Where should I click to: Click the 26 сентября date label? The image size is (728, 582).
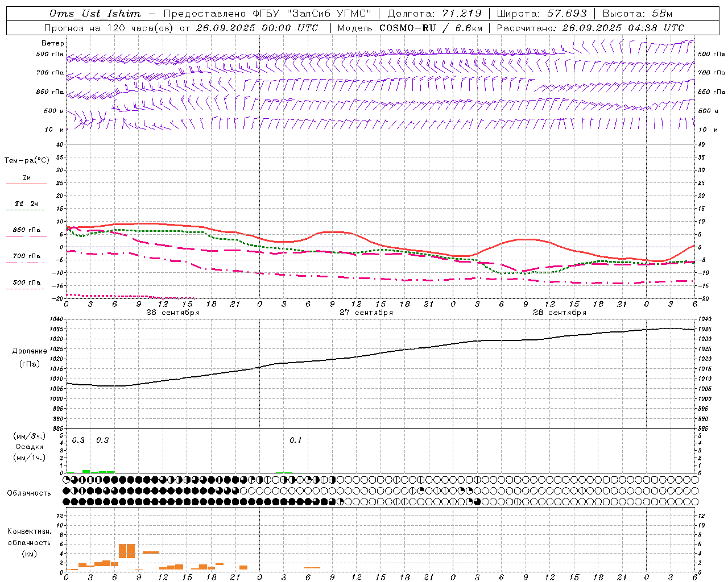pyautogui.click(x=172, y=313)
